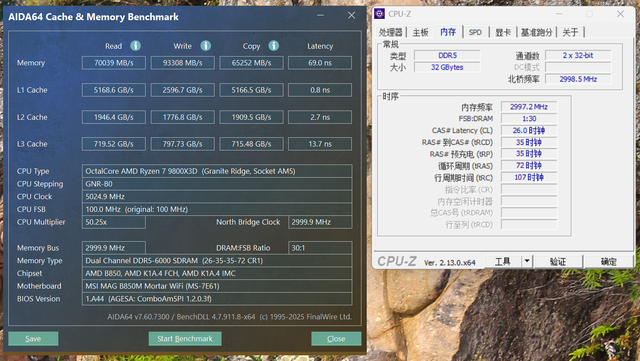Click the 验证 button in CPU-Z

pos(558,261)
